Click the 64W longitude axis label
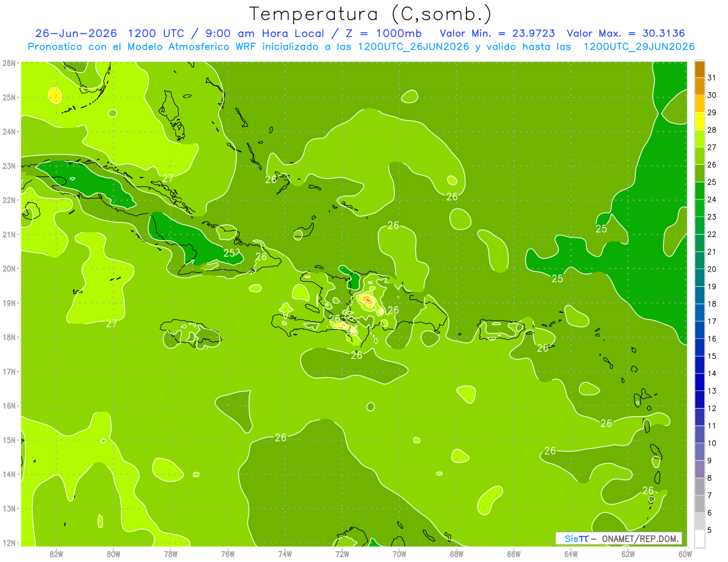 point(571,554)
